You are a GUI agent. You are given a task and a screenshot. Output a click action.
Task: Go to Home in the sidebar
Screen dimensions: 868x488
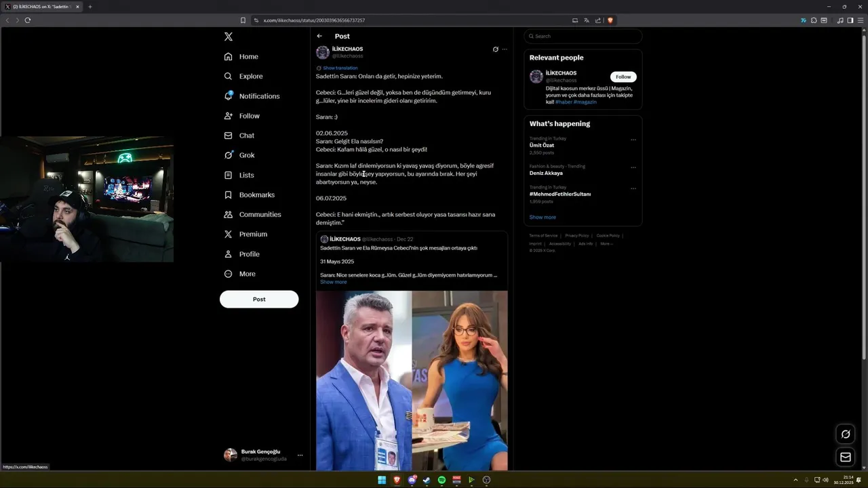tap(241, 57)
